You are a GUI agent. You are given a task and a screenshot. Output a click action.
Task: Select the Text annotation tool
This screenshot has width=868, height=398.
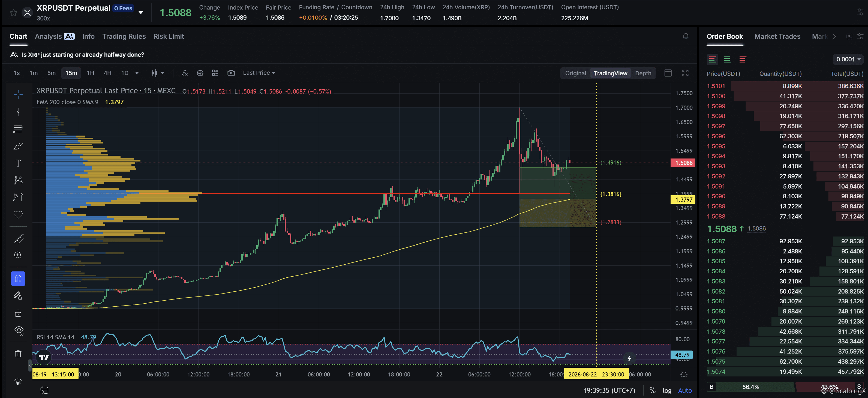tap(18, 163)
